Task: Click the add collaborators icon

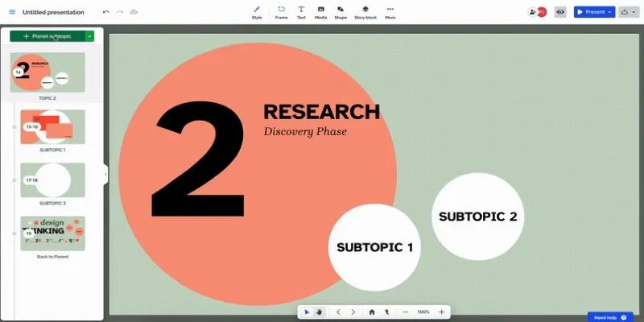Action: pyautogui.click(x=533, y=12)
